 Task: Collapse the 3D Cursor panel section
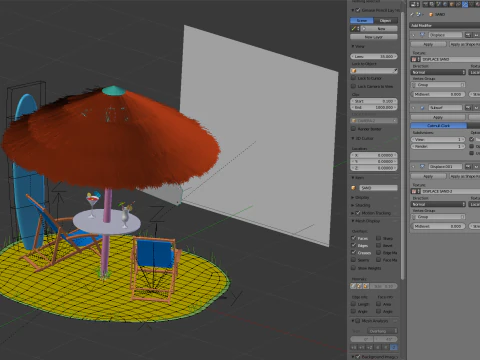(353, 138)
